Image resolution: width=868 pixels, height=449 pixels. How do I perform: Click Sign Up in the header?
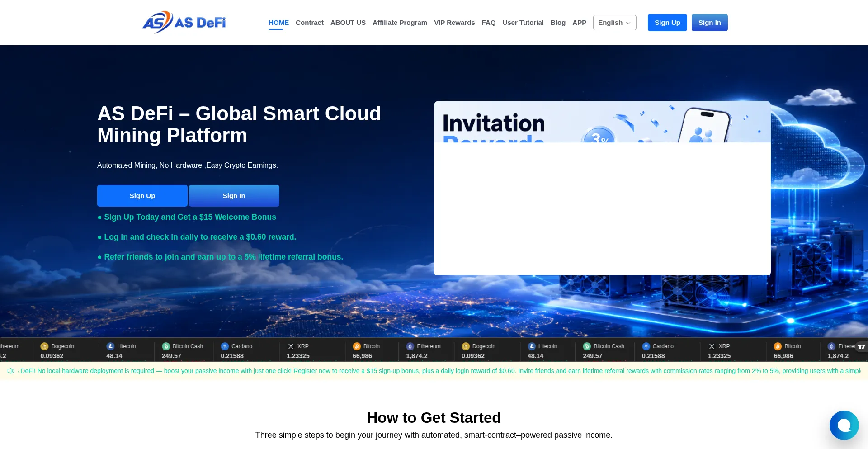tap(667, 23)
